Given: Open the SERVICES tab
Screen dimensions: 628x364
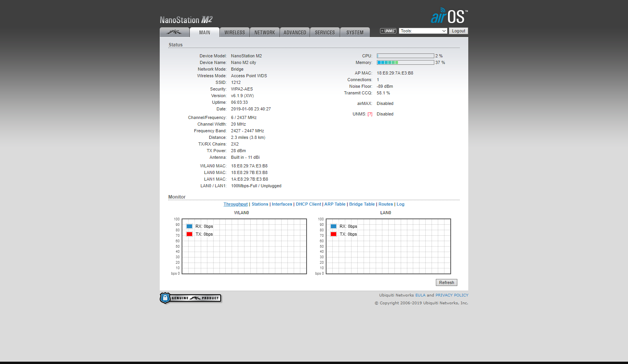Looking at the screenshot, I should [x=325, y=32].
